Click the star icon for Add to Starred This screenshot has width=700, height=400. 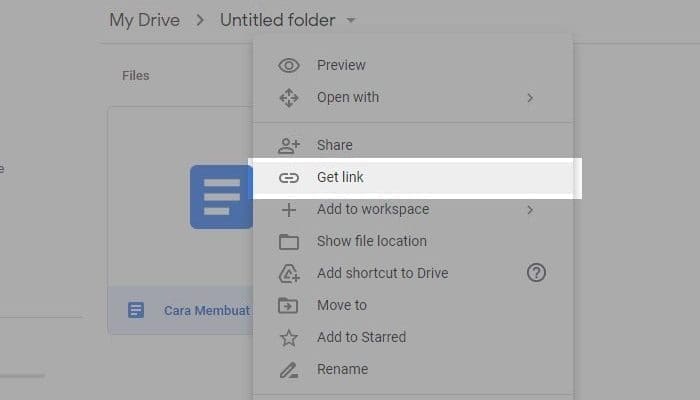click(x=289, y=338)
